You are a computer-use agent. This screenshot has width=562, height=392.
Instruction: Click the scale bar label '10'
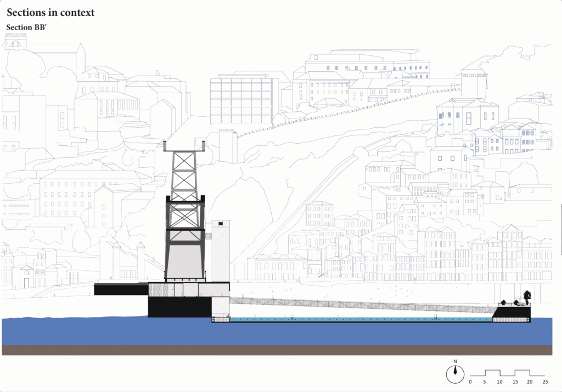click(499, 382)
